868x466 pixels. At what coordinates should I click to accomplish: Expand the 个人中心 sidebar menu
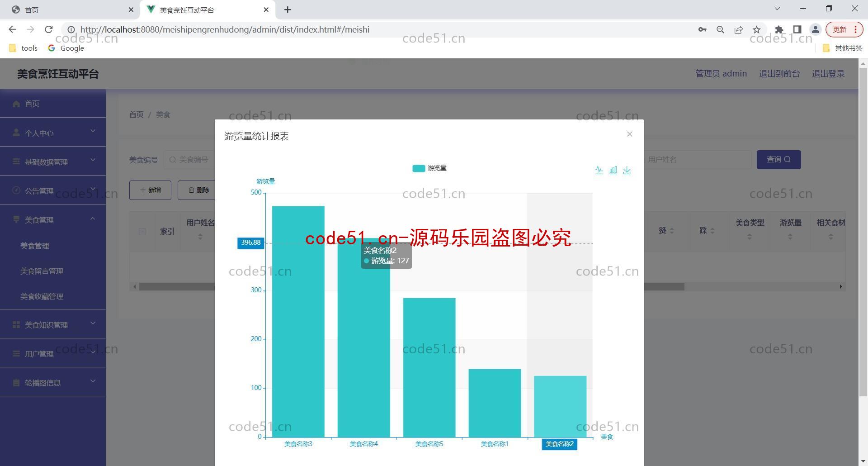pyautogui.click(x=53, y=133)
